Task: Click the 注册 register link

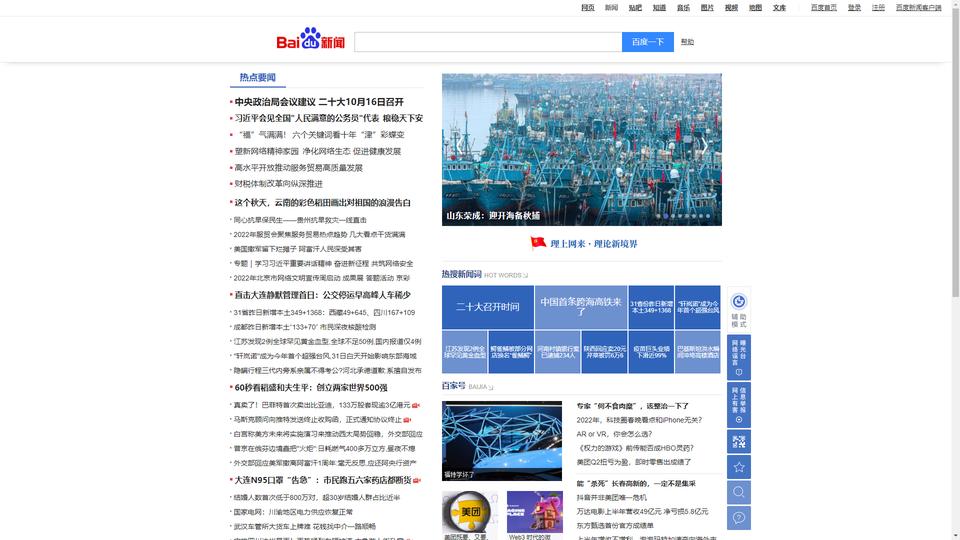Action: click(x=878, y=8)
